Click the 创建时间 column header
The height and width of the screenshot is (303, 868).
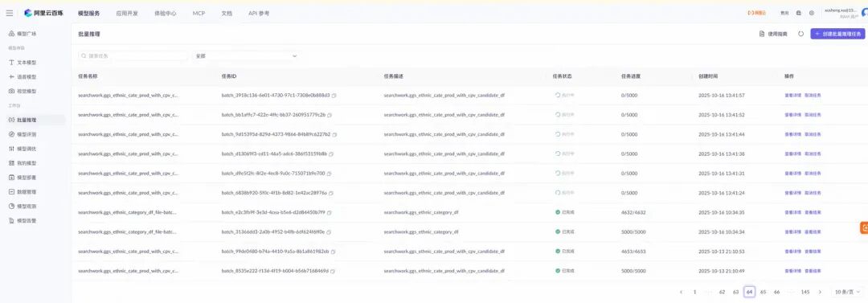click(708, 76)
